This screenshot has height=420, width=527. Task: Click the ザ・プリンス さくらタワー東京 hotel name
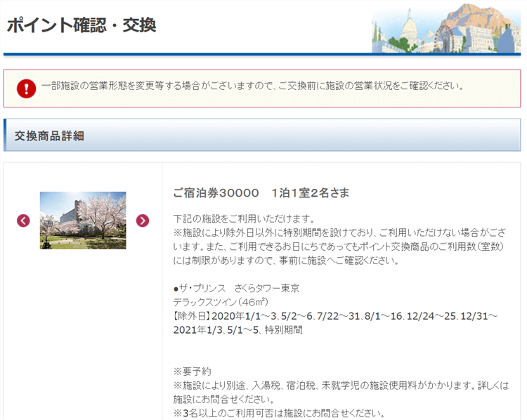click(x=236, y=289)
